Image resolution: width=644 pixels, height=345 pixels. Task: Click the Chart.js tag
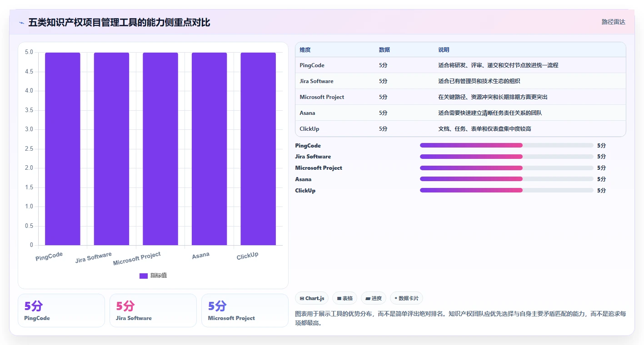click(312, 298)
